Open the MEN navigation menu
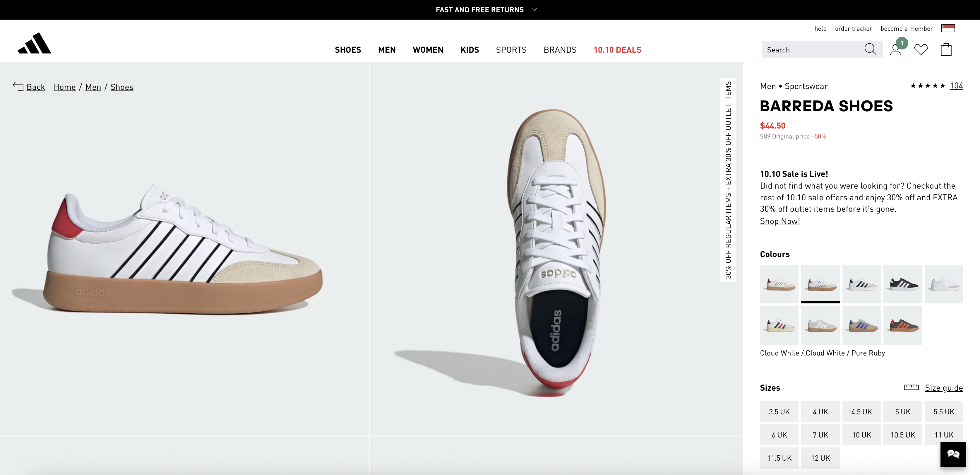The width and height of the screenshot is (980, 475). coord(386,49)
